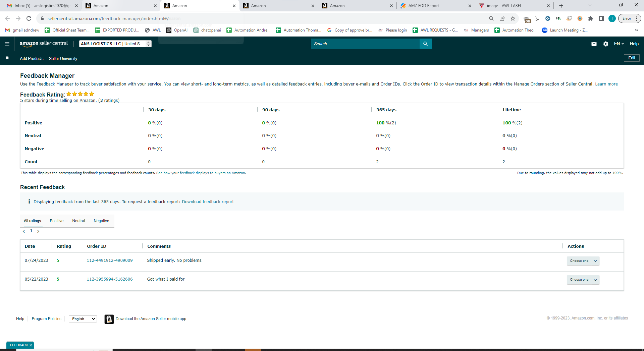
Task: Click the Amazon Seller mobile app icon
Action: pos(109,319)
